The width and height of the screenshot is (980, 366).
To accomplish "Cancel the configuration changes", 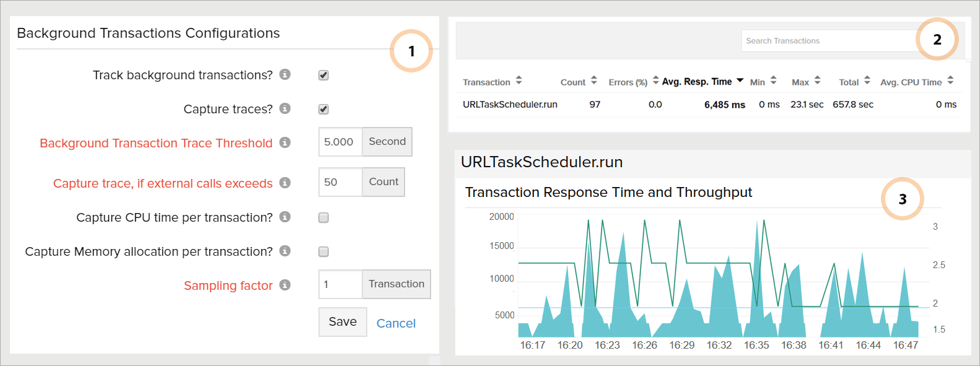I will coord(396,323).
